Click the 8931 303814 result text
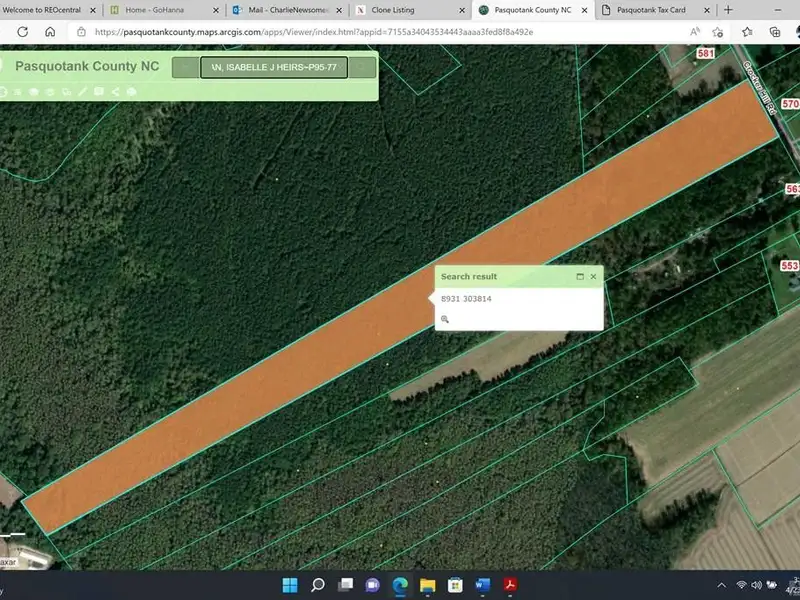The width and height of the screenshot is (800, 600). click(466, 299)
